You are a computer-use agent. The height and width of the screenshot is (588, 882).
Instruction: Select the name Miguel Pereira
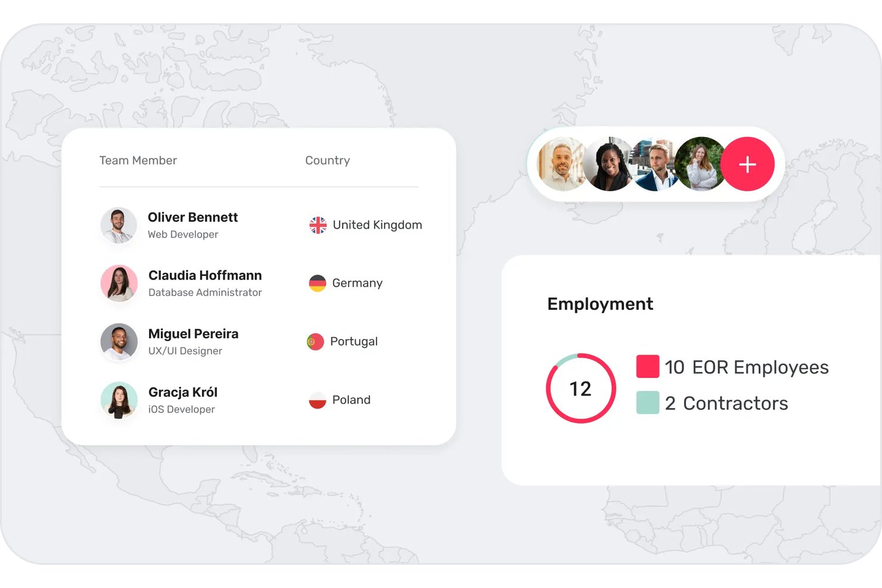tap(193, 334)
